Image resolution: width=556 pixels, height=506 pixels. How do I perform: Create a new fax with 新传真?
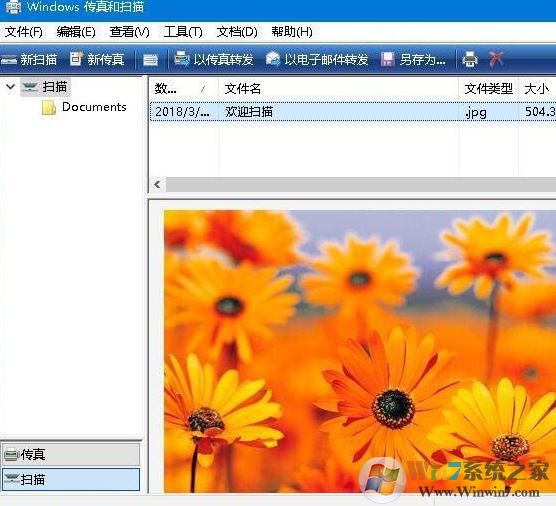pyautogui.click(x=97, y=59)
